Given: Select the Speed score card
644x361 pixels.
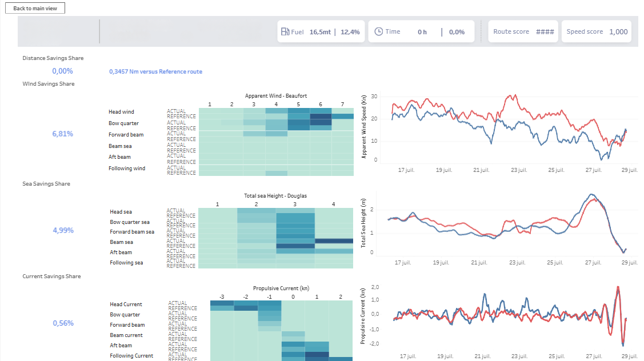Looking at the screenshot, I should click(597, 31).
